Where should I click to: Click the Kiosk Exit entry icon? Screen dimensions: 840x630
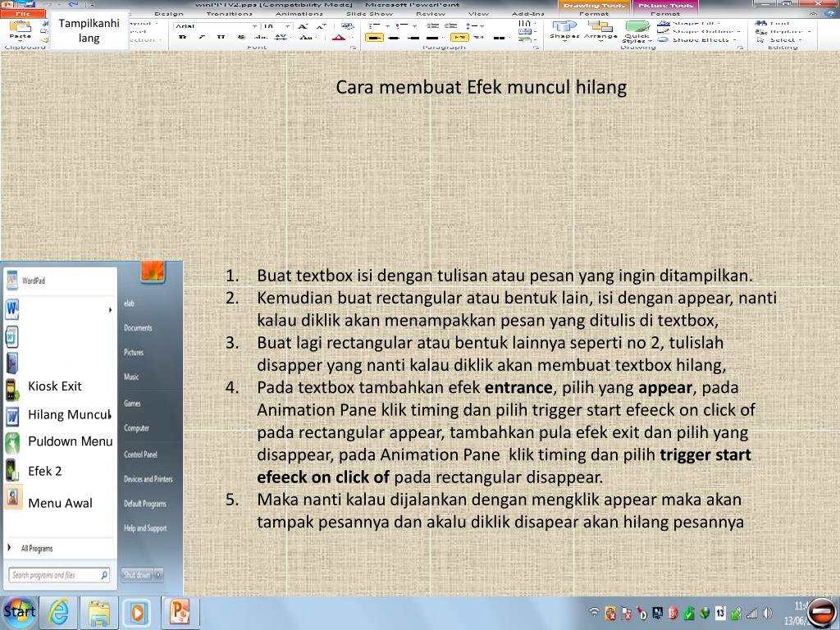click(x=13, y=390)
